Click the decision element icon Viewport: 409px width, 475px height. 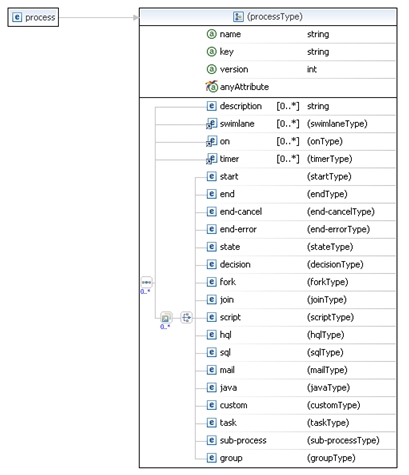212,264
